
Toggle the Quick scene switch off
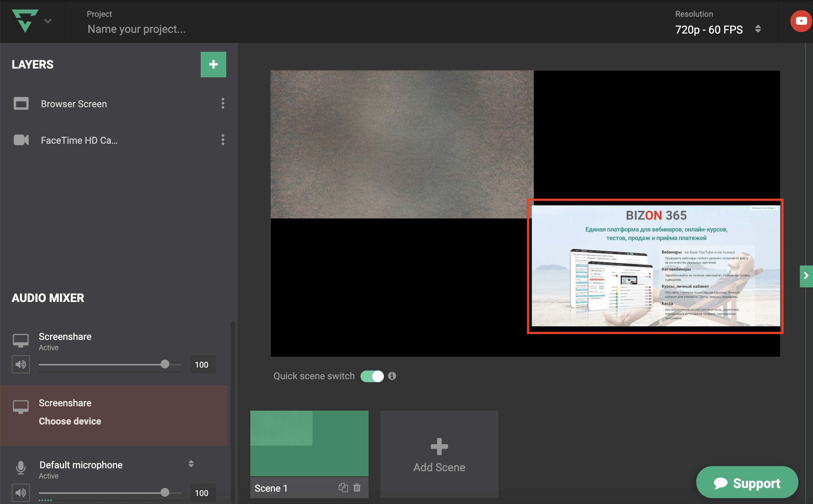(372, 376)
